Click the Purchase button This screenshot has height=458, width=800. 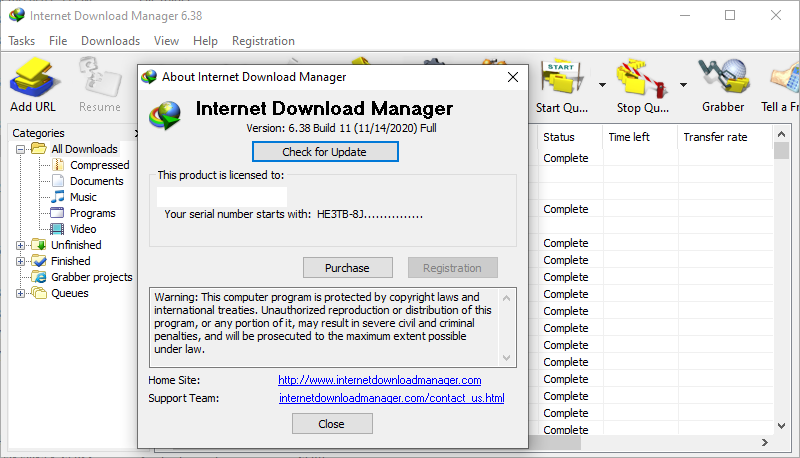click(x=347, y=268)
